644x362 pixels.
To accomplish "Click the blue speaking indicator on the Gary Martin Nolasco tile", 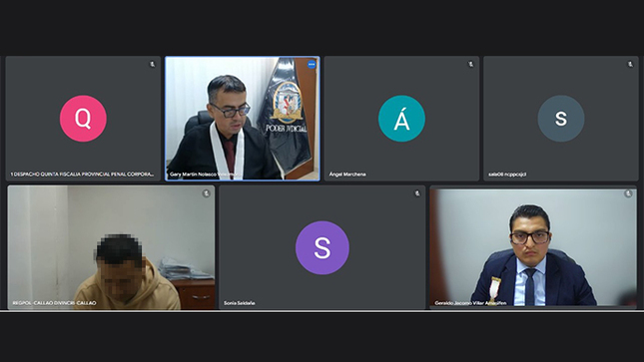I will pyautogui.click(x=312, y=65).
